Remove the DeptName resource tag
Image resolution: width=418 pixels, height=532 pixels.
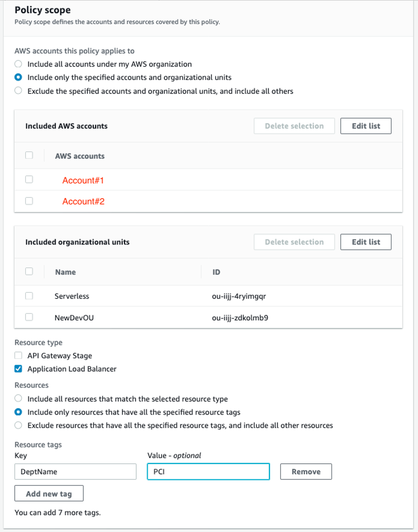(x=306, y=471)
